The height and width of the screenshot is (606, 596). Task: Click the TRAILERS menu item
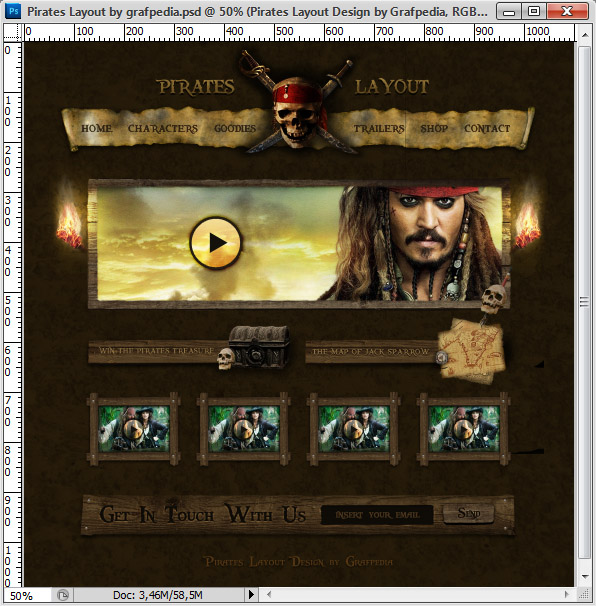379,128
